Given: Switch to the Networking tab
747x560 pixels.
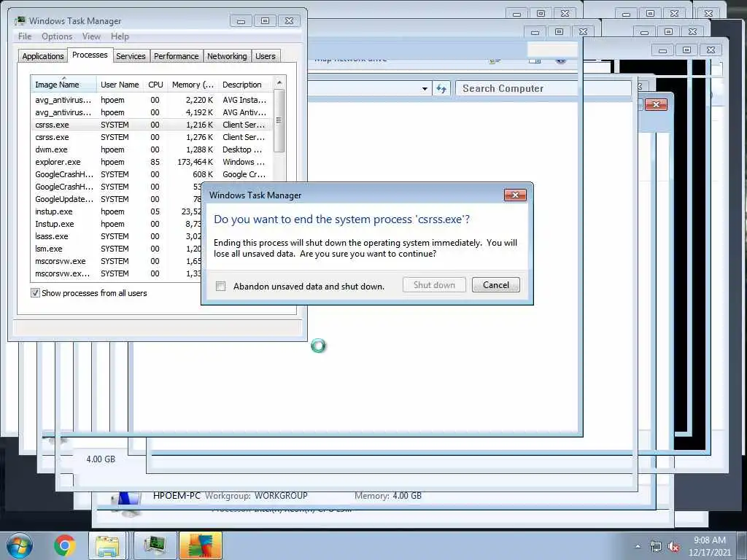Looking at the screenshot, I should point(227,56).
